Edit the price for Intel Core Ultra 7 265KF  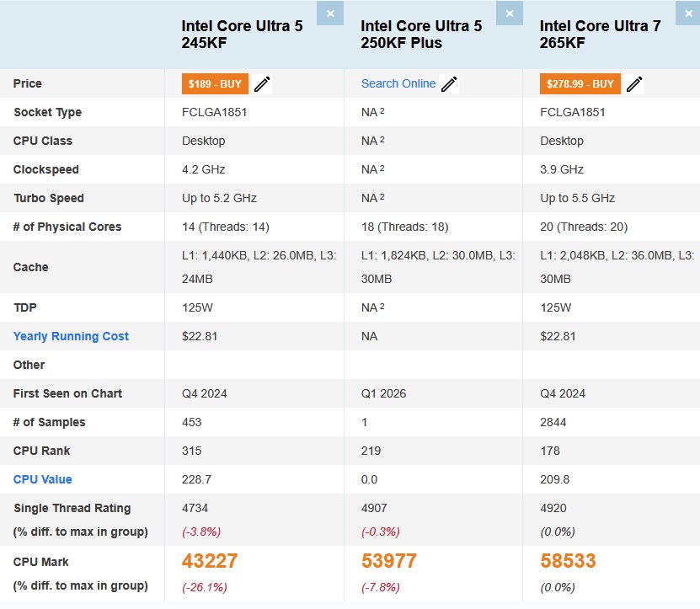click(x=633, y=83)
